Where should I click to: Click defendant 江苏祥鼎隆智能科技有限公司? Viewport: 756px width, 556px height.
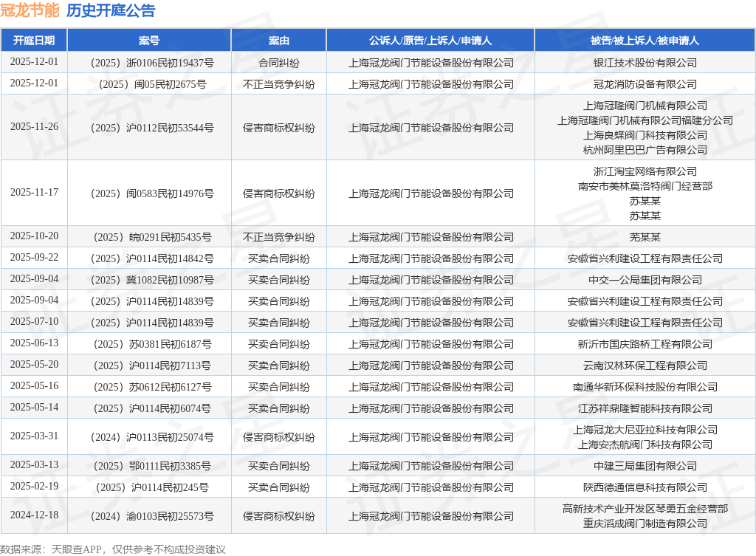645,408
